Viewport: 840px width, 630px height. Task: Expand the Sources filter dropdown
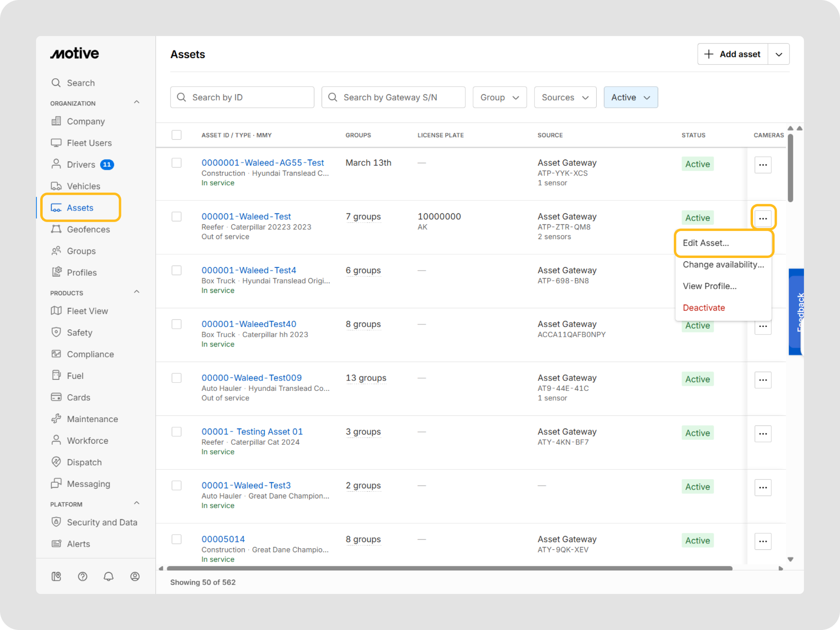[x=565, y=97]
